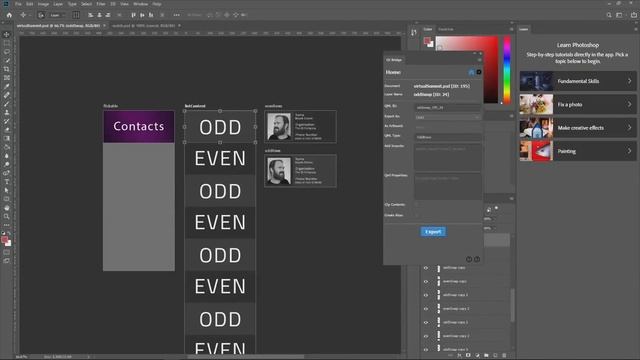Open the Export As dropdown in Qt Bridge
The width and height of the screenshot is (640, 360).
pyautogui.click(x=448, y=117)
